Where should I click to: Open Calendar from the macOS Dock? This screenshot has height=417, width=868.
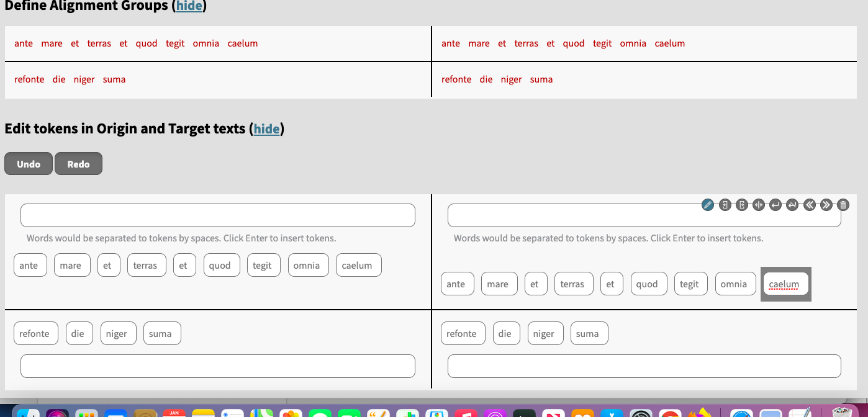coord(174,412)
